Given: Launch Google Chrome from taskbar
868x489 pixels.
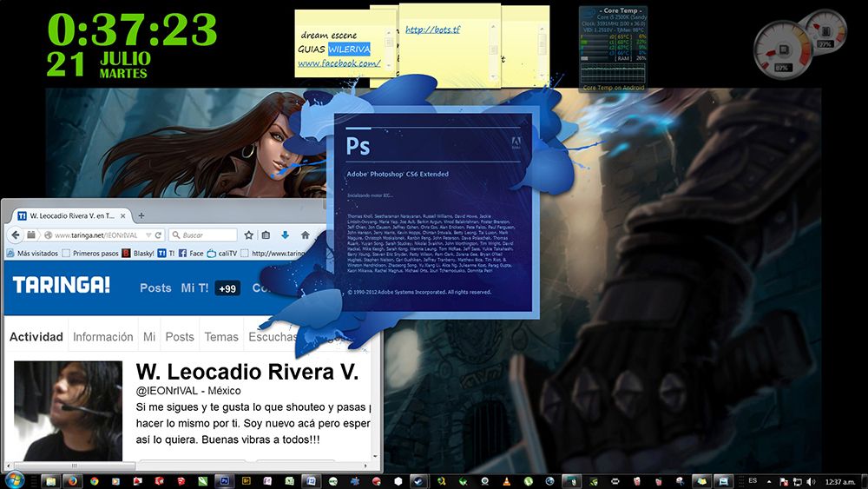Looking at the screenshot, I should [94, 481].
